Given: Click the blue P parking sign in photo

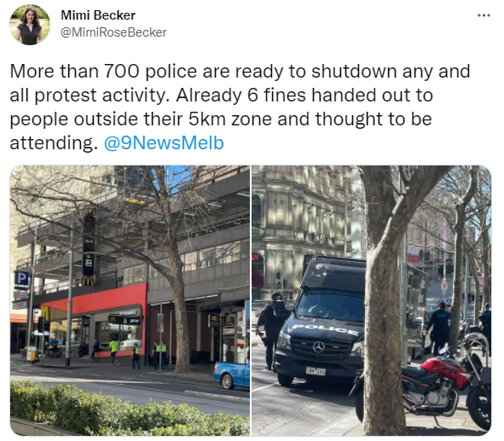Looking at the screenshot, I should (x=21, y=278).
